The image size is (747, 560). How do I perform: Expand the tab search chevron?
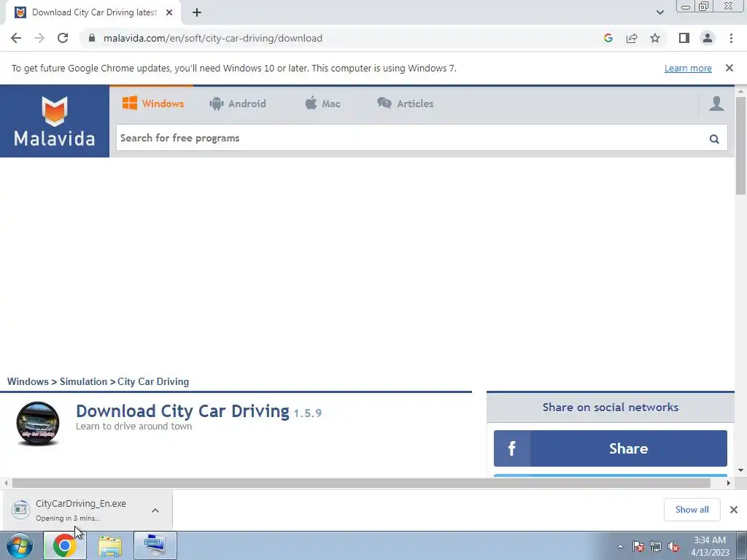(x=659, y=12)
